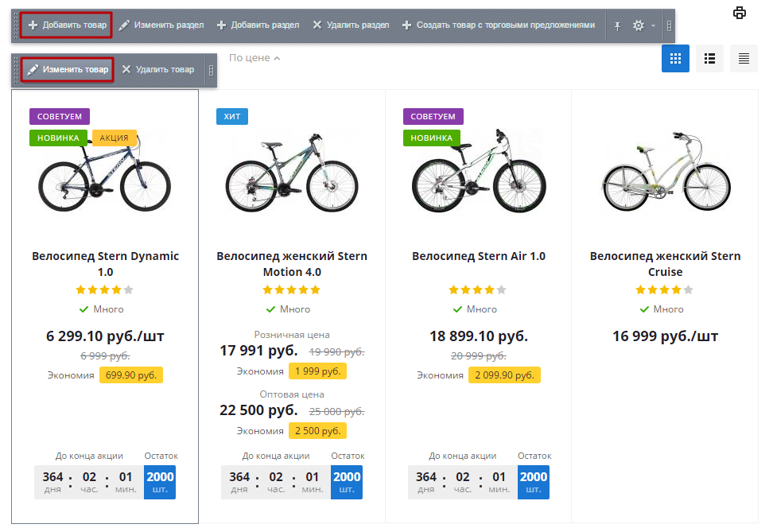Screen dimensions: 773x532
Task: Click old price '20 999 руб.'
Action: pyautogui.click(x=479, y=356)
